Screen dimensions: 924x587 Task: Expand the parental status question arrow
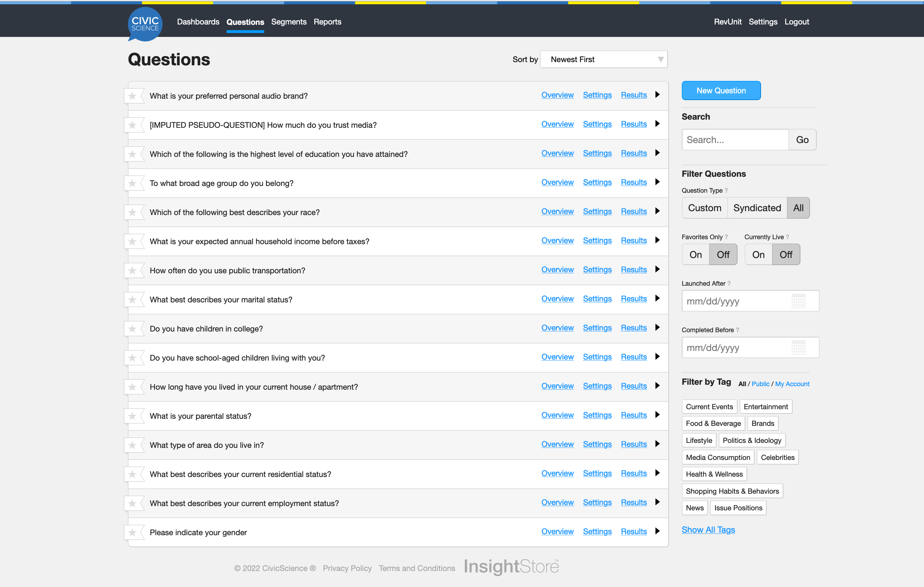(657, 415)
